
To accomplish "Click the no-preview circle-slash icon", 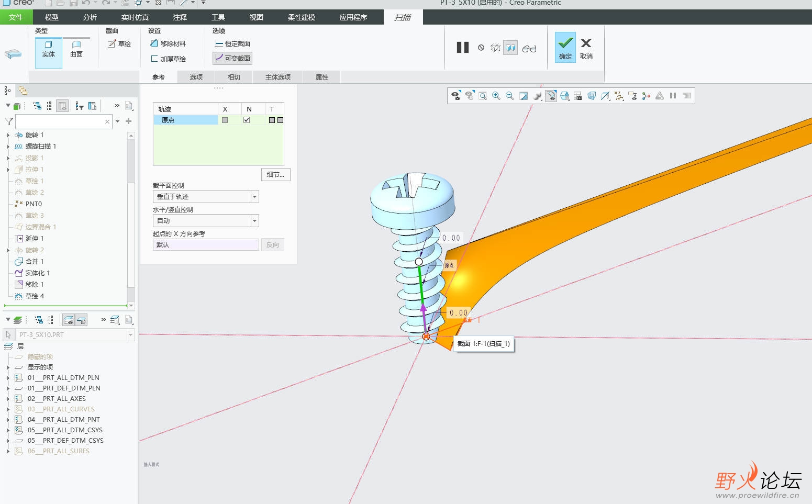I will [481, 48].
